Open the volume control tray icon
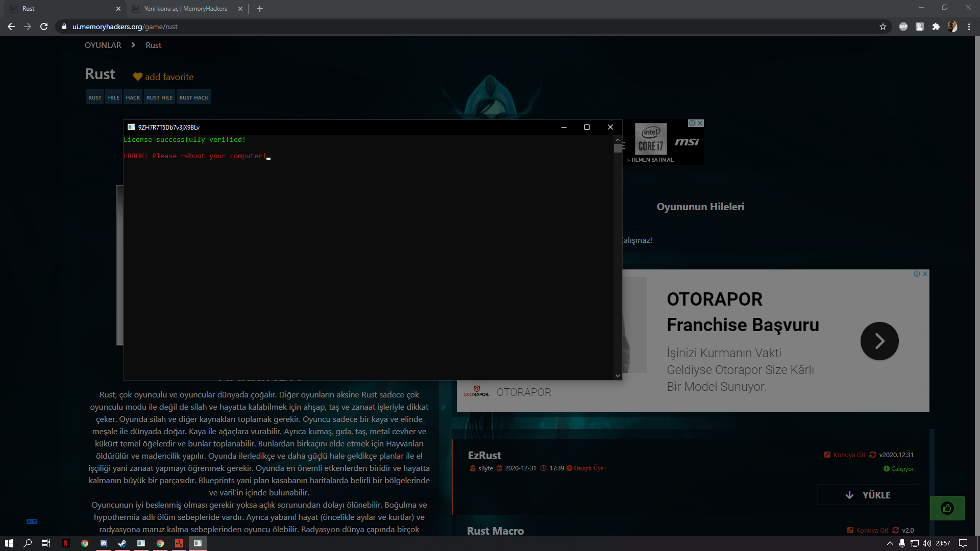Viewport: 980px width, 551px height. coord(927,543)
